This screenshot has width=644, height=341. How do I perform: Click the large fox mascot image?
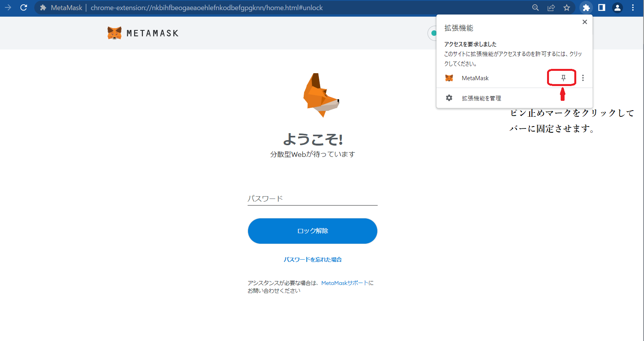click(322, 95)
